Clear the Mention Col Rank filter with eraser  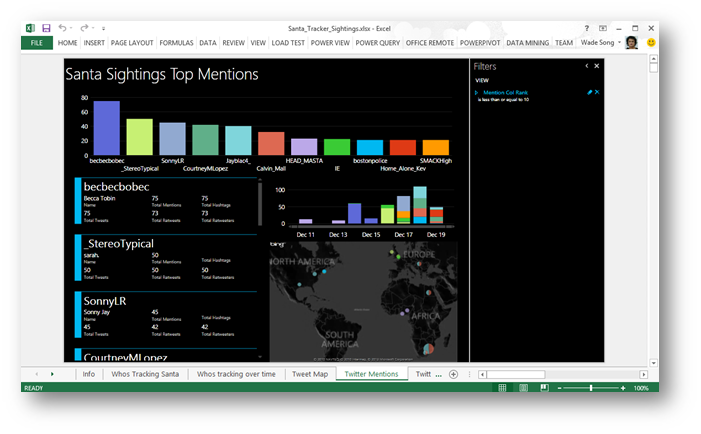coord(589,93)
